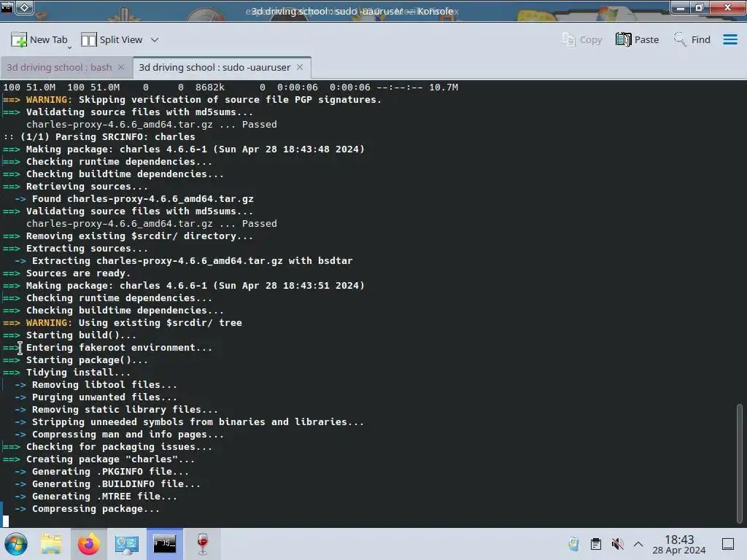
Task: Click 'Removing existing $srcdir/ directory...' line
Action: [139, 236]
